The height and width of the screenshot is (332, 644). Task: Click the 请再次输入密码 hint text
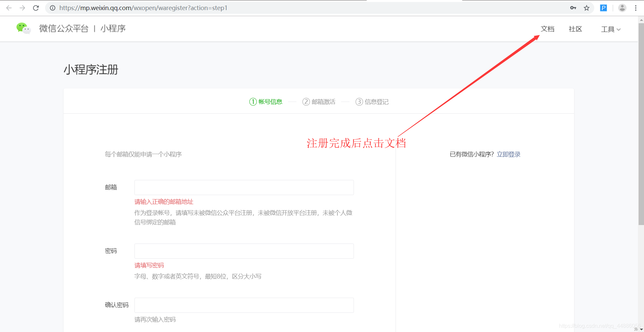(x=155, y=319)
